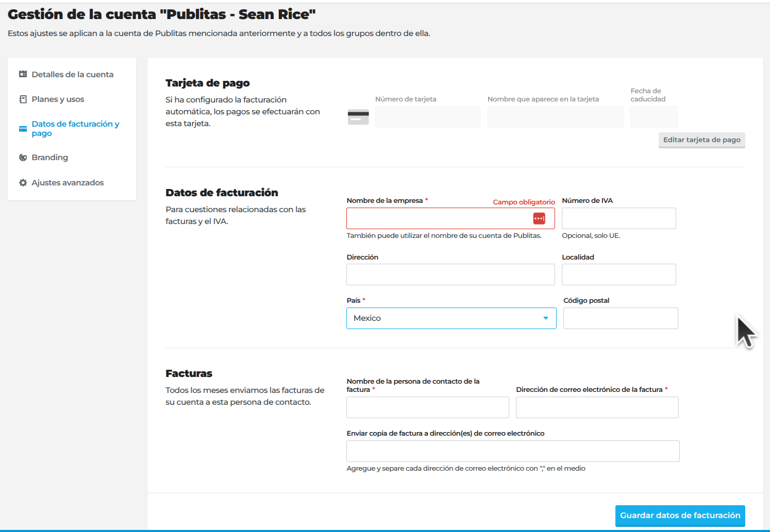
Task: Click the red Campo obligatorio error message
Action: pyautogui.click(x=524, y=202)
